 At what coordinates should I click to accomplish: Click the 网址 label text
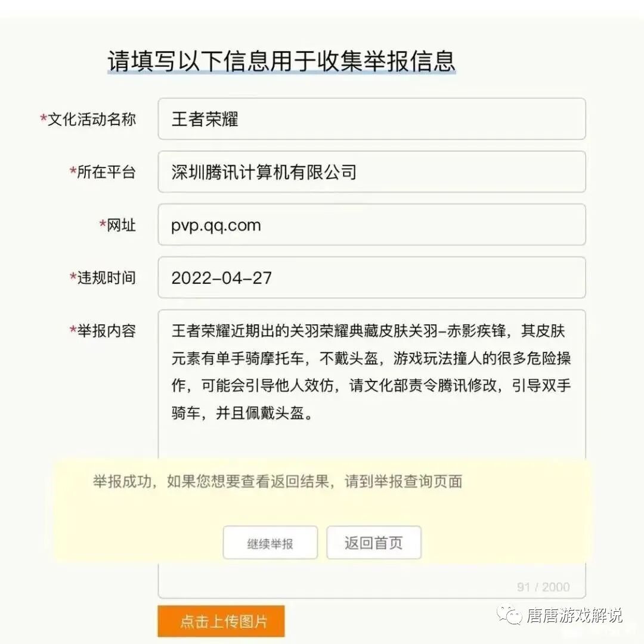pyautogui.click(x=121, y=225)
